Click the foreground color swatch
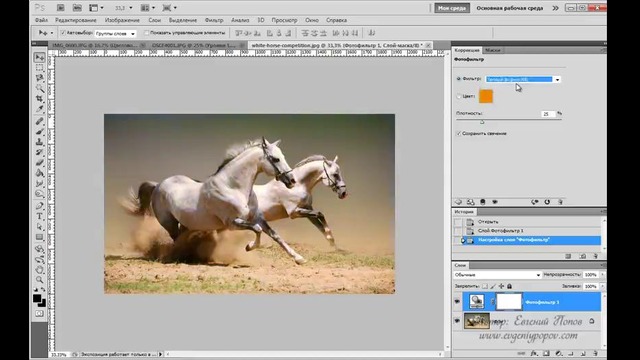The width and height of the screenshot is (640, 360). pos(37,298)
